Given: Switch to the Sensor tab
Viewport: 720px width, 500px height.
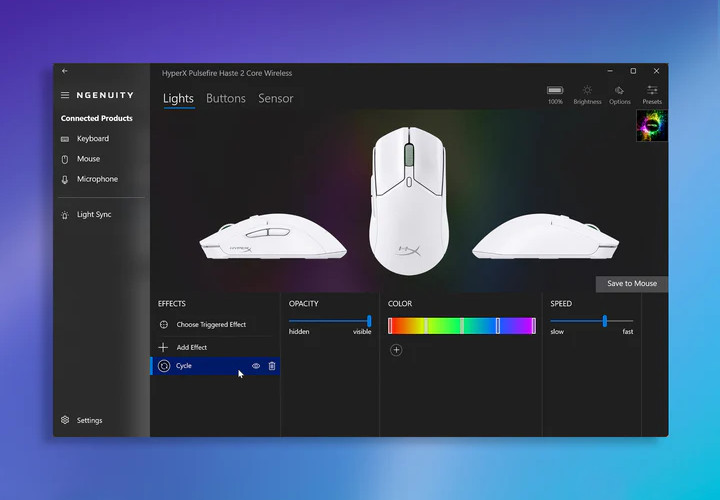Looking at the screenshot, I should coord(276,98).
